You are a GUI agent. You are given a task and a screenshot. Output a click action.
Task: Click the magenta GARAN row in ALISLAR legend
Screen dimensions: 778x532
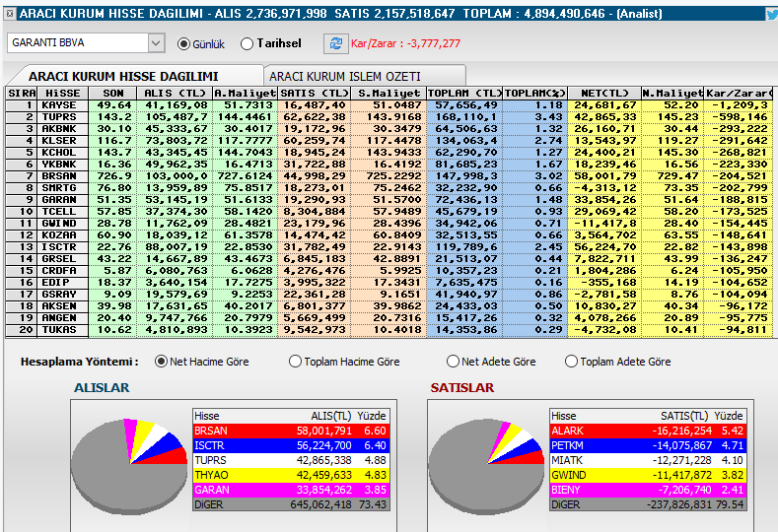(x=291, y=490)
